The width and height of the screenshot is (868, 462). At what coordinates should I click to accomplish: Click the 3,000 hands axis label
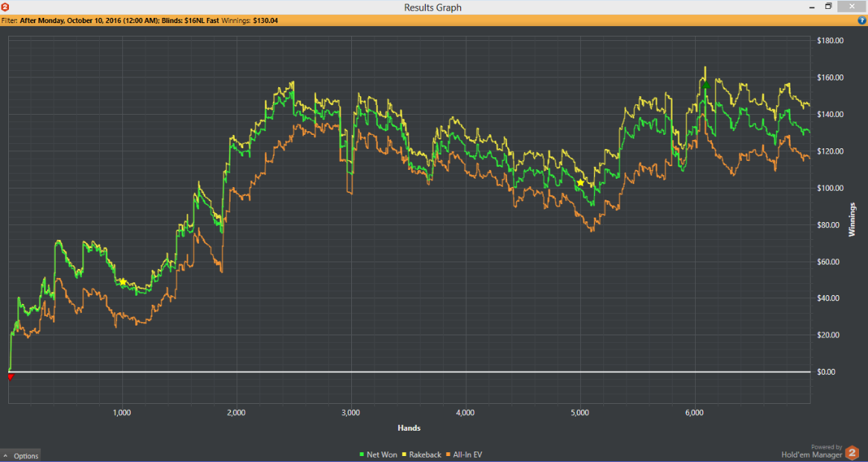pos(351,413)
